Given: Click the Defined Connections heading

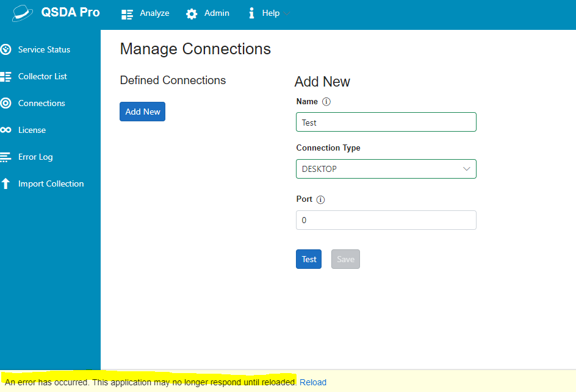Looking at the screenshot, I should (173, 80).
